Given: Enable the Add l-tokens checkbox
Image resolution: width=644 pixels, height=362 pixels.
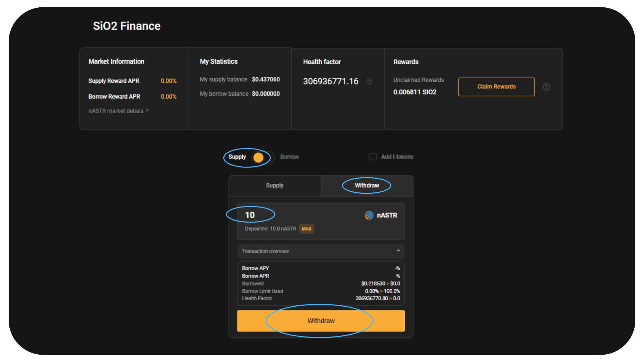Looking at the screenshot, I should pos(373,157).
